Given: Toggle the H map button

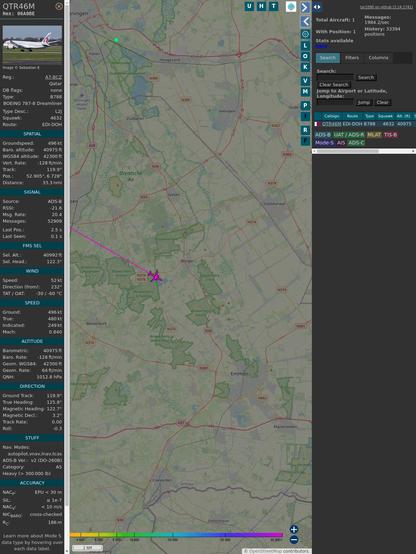Looking at the screenshot, I should click(262, 6).
